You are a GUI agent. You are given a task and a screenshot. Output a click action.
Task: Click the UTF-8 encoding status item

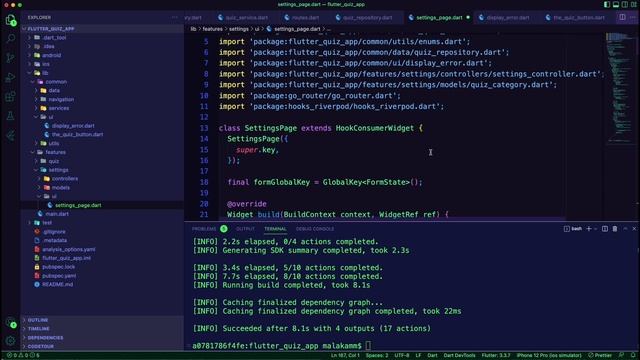(402, 356)
